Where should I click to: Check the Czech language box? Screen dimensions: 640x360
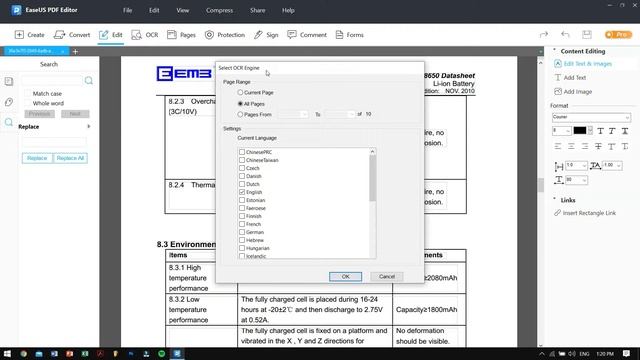point(242,168)
